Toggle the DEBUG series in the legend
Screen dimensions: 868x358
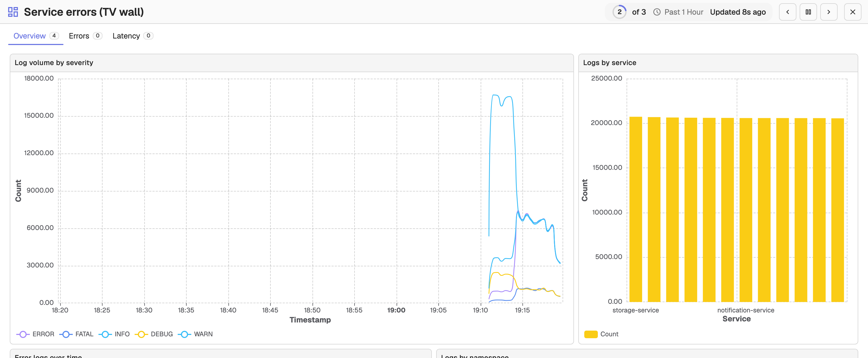(x=154, y=334)
